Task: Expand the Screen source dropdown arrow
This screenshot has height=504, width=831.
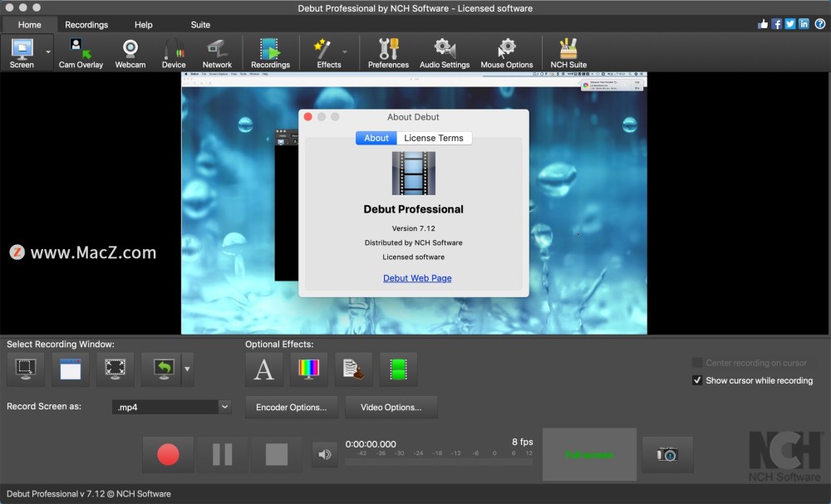Action: click(x=47, y=51)
